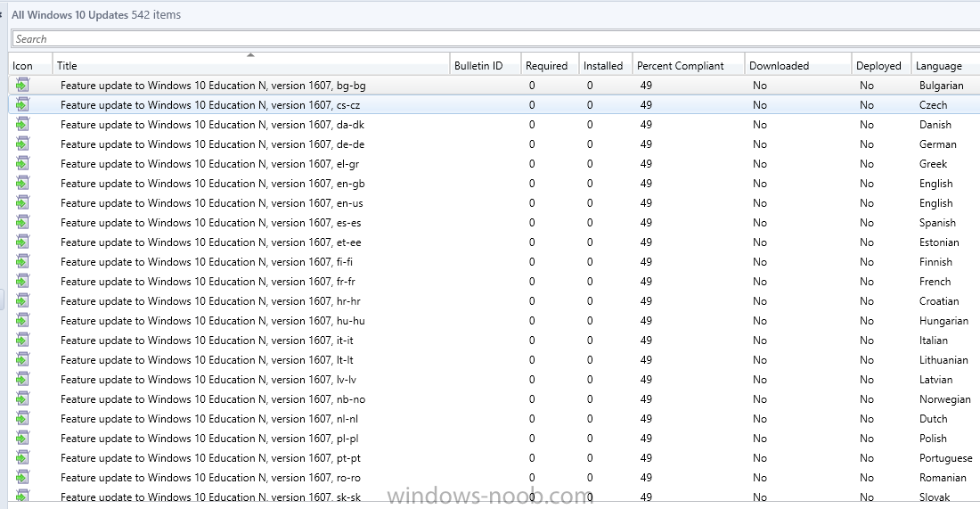Select the Education N version 1607 nb-no update title
Viewport: 980px width, 509px height.
pos(213,398)
